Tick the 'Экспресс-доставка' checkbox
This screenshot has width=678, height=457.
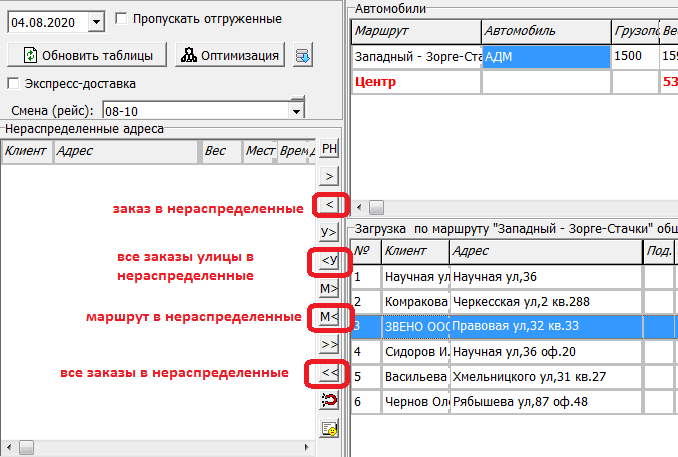click(14, 84)
